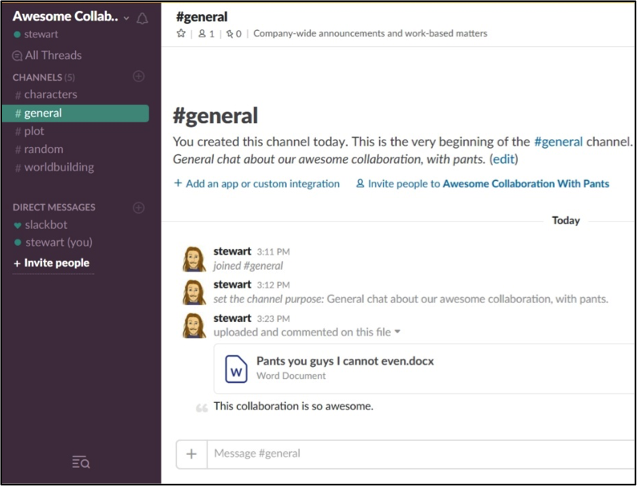Open pinned items in channel header
Screen dimensions: 637x486
click(232, 33)
